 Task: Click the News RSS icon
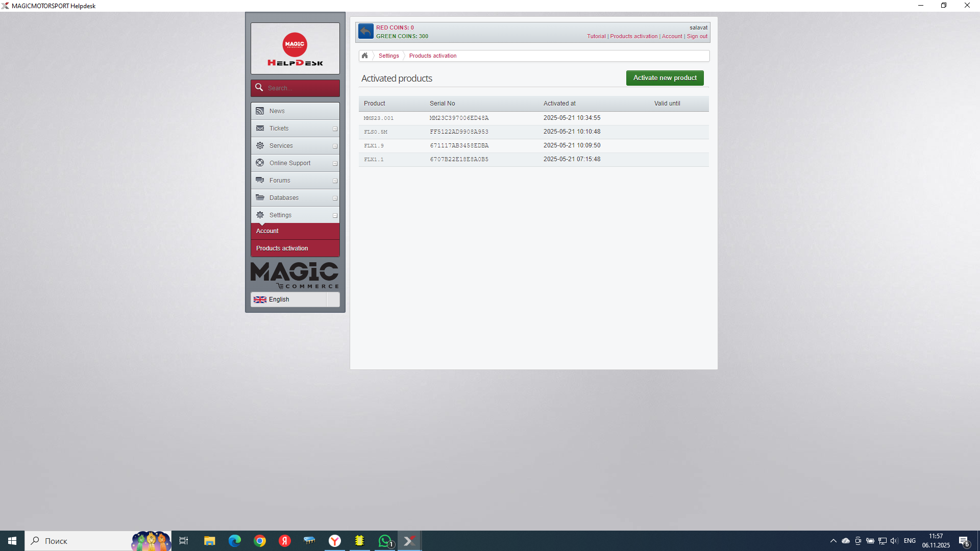coord(260,111)
